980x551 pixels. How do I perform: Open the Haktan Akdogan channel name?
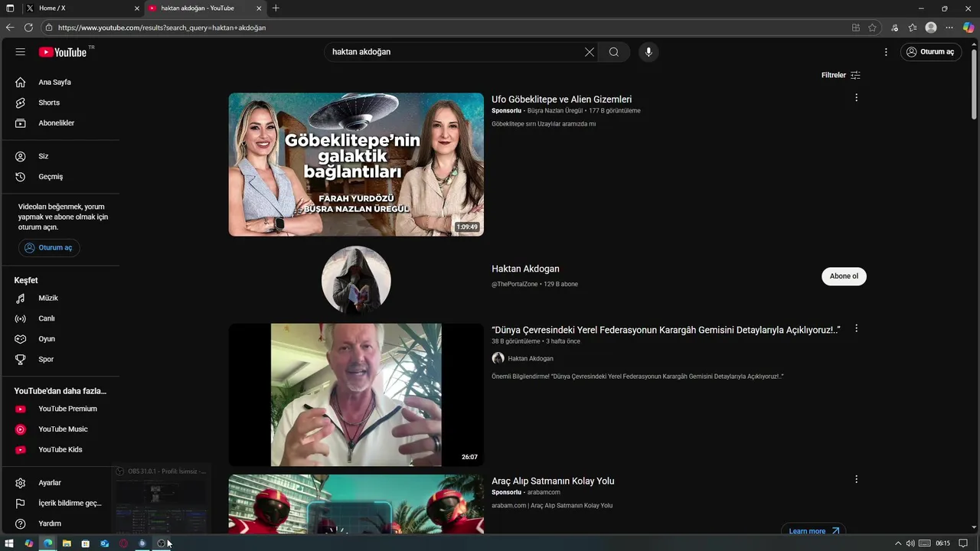[x=525, y=269]
